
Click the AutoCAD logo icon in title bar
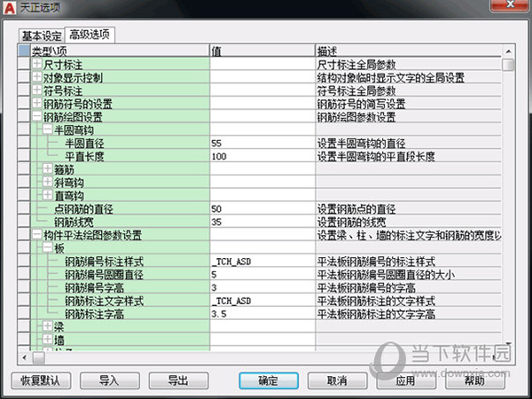click(10, 8)
